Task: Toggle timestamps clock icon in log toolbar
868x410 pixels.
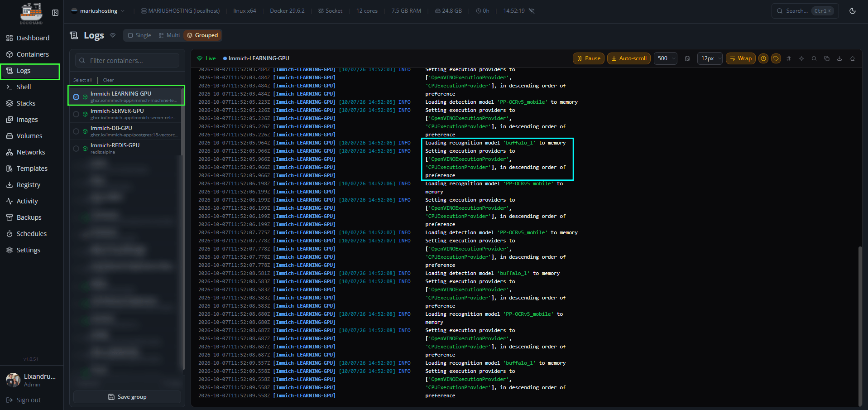Action: (763, 58)
